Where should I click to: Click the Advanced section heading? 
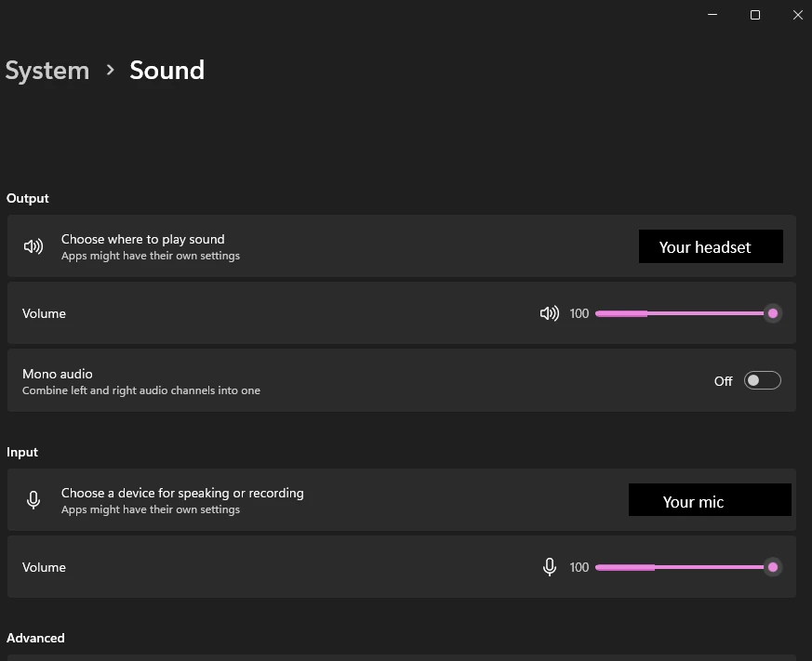(35, 638)
